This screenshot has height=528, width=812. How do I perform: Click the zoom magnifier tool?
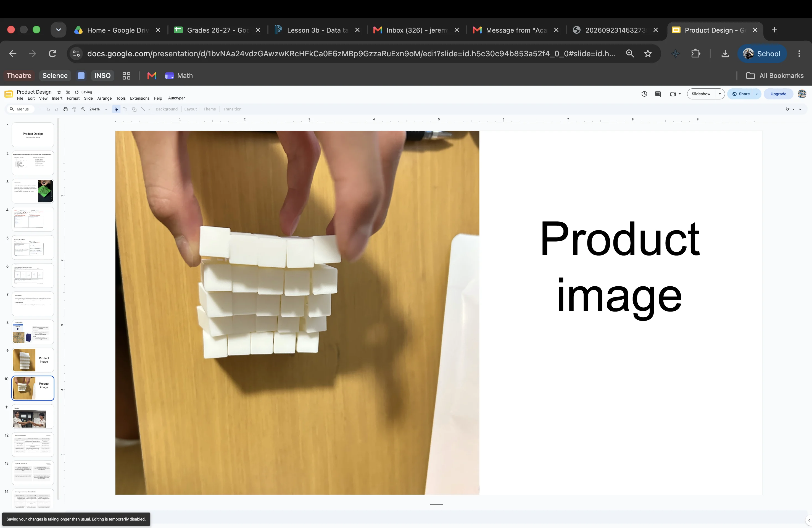point(83,109)
